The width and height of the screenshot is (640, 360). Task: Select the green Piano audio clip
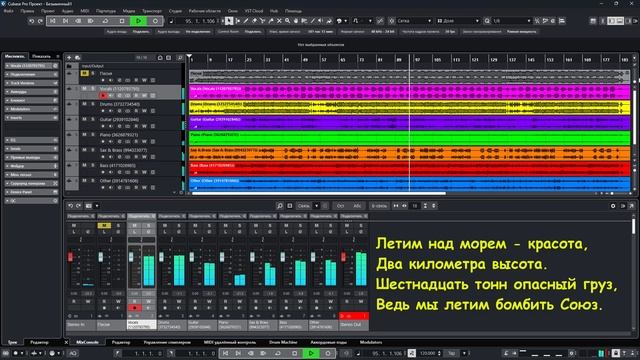point(409,138)
